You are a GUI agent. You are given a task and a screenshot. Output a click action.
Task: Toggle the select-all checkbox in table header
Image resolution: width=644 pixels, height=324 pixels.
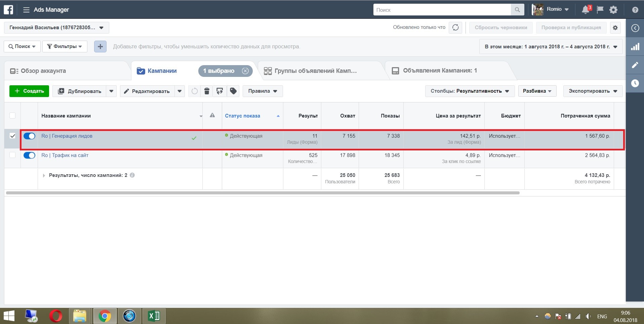click(x=12, y=115)
